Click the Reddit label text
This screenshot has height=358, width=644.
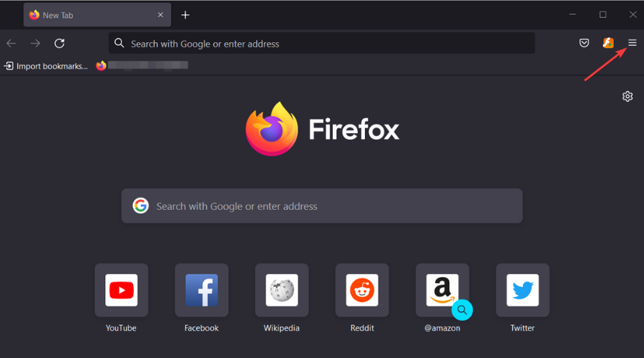click(362, 328)
